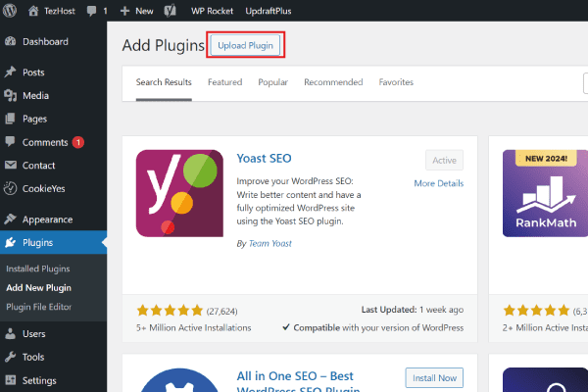This screenshot has width=588, height=392.
Task: Open the New menu label in admin bar
Action: (x=144, y=11)
